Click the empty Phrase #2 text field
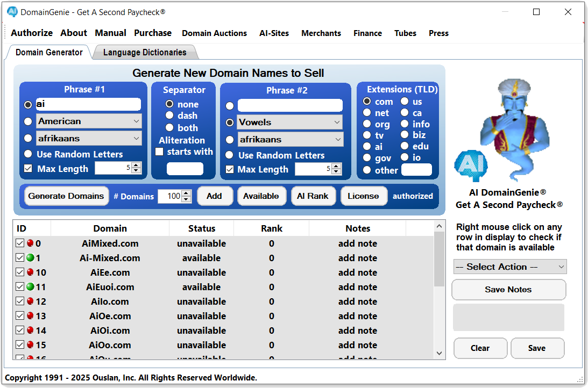Image resolution: width=588 pixels, height=388 pixels. point(291,106)
